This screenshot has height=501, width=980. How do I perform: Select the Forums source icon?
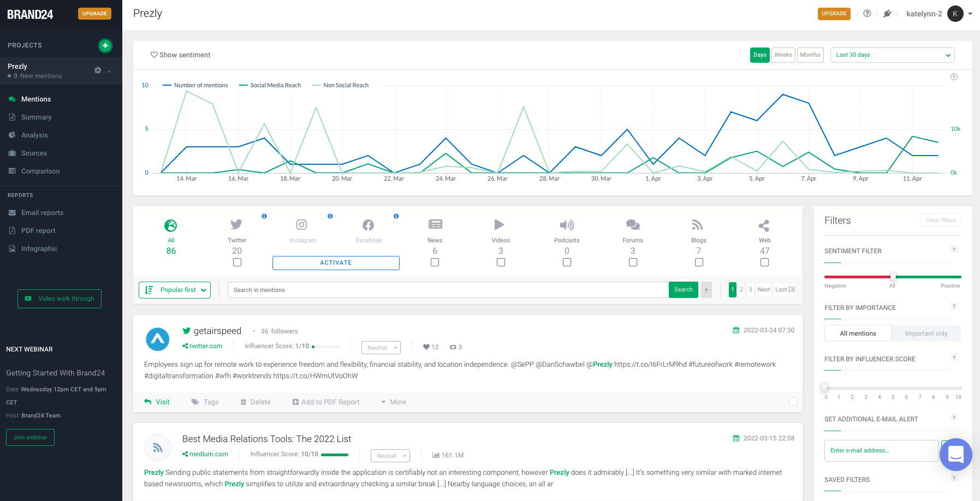point(633,224)
